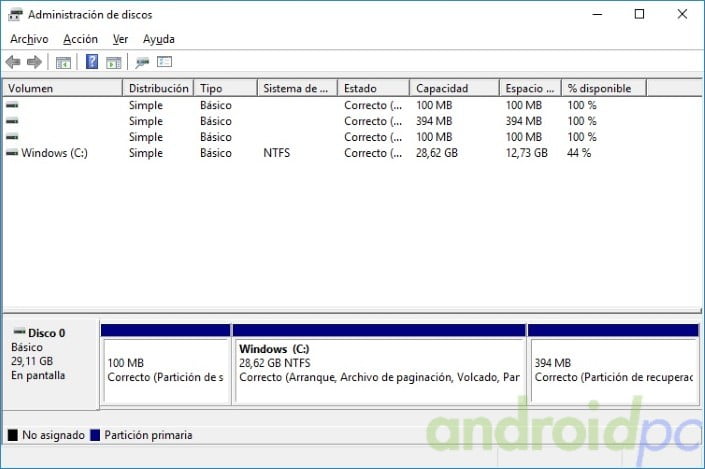Screen dimensions: 705x469
Task: Sort by the Espacio column header
Action: [531, 88]
